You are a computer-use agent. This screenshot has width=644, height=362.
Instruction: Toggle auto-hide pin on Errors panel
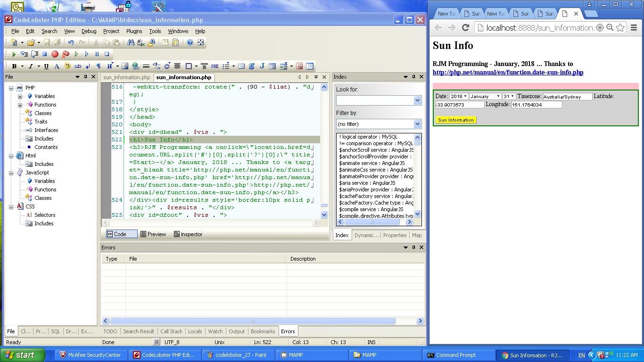413,247
